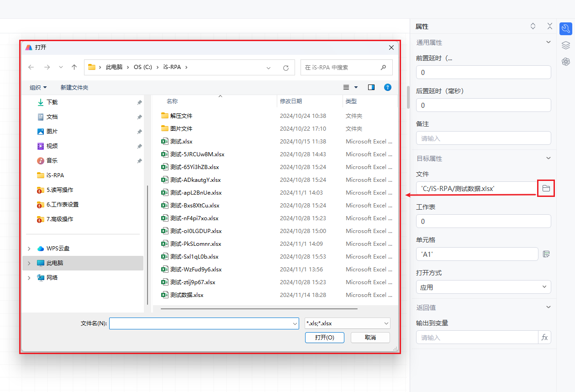Open the AI assistant icon in sidebar
Image resolution: width=575 pixels, height=392 pixels.
tap(566, 61)
